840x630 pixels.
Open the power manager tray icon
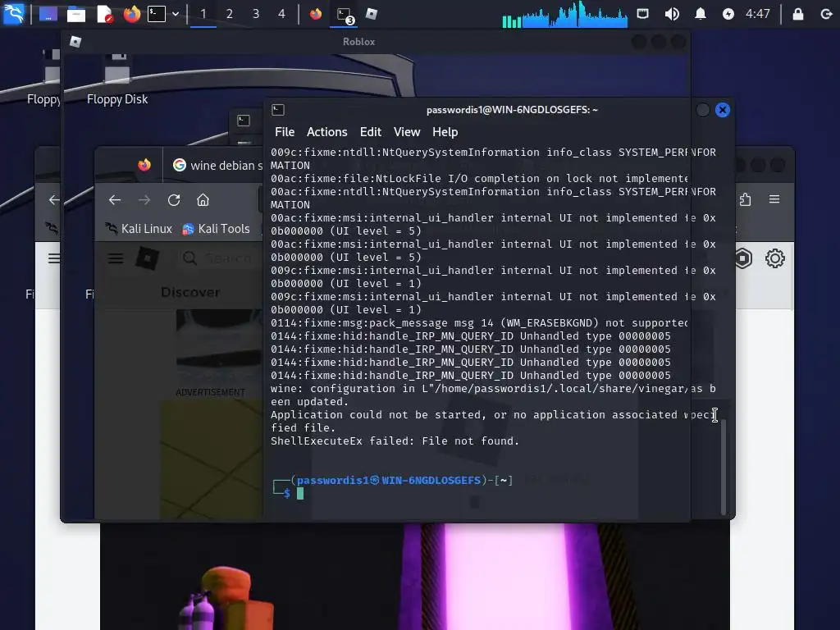pos(728,14)
